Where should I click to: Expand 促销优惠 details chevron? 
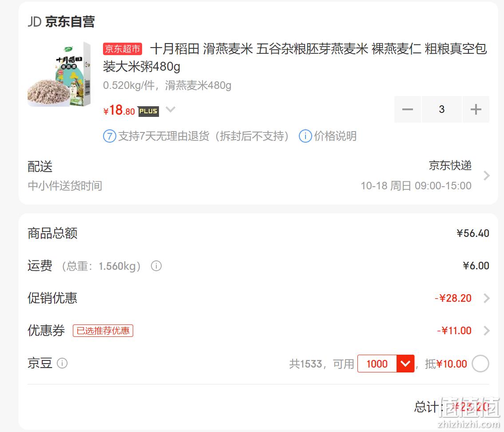point(486,298)
